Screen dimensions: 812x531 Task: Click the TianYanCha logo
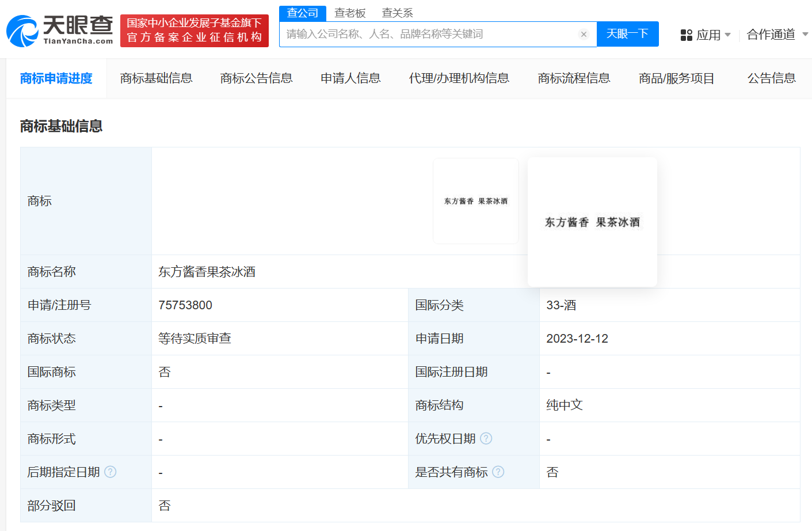(x=60, y=31)
